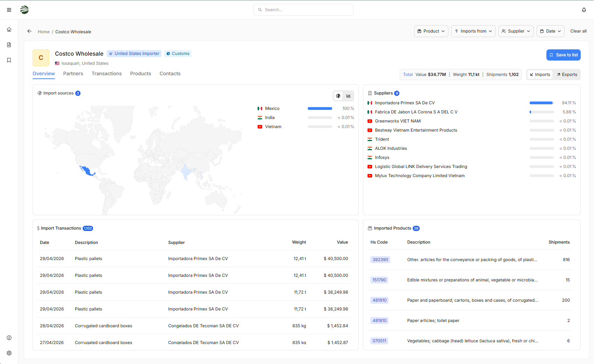Viewport: 594px width, 364px height.
Task: Click the Mexico share progress bar
Action: pos(320,108)
